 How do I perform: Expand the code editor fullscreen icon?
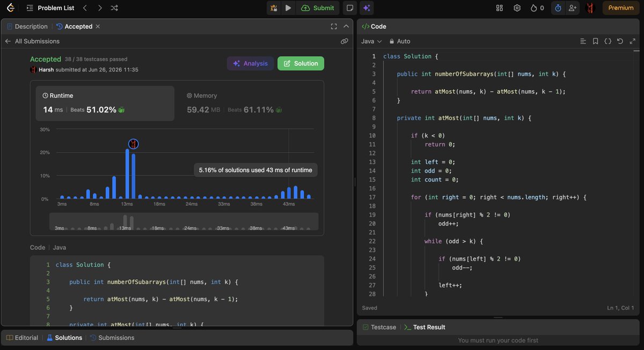(x=633, y=41)
